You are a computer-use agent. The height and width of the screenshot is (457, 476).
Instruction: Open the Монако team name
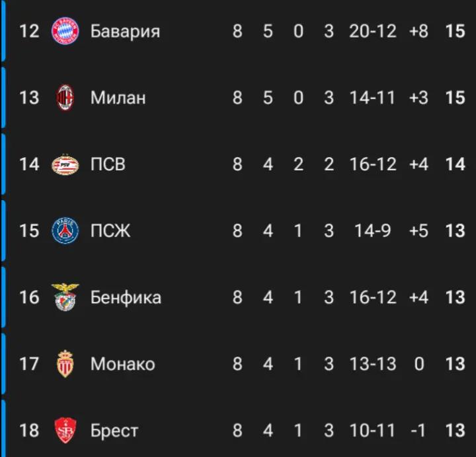123,364
